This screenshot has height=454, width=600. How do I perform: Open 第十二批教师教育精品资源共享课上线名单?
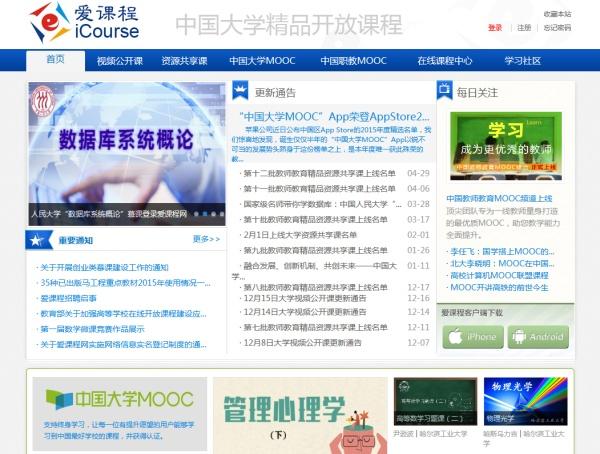coord(320,173)
